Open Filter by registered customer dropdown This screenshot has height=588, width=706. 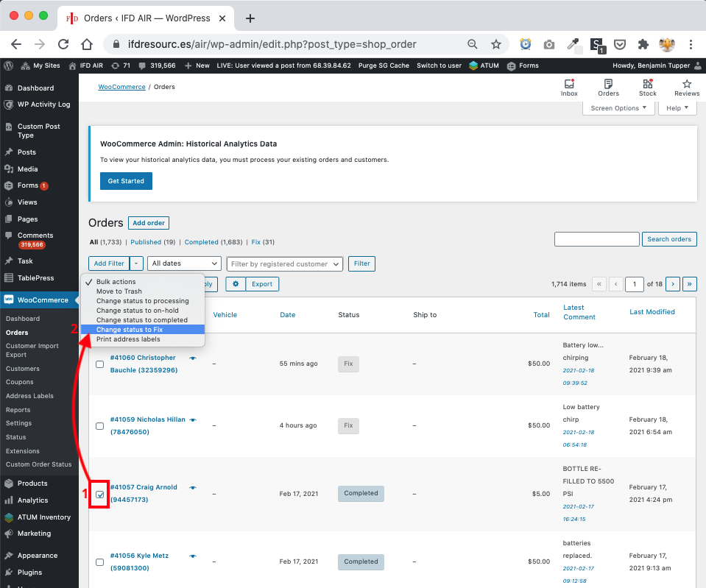(285, 264)
